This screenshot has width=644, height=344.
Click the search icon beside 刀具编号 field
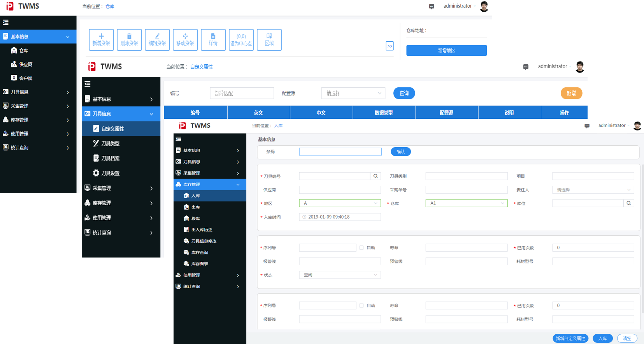tap(376, 176)
